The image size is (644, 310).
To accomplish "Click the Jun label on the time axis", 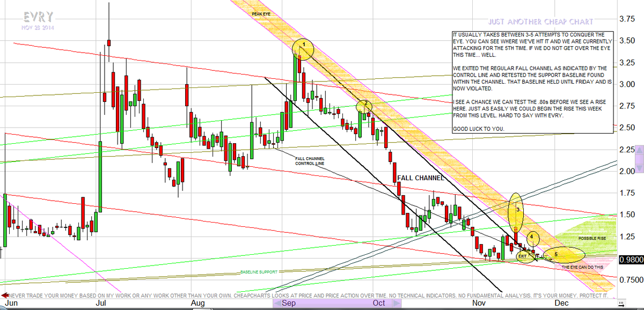I will pyautogui.click(x=11, y=303).
